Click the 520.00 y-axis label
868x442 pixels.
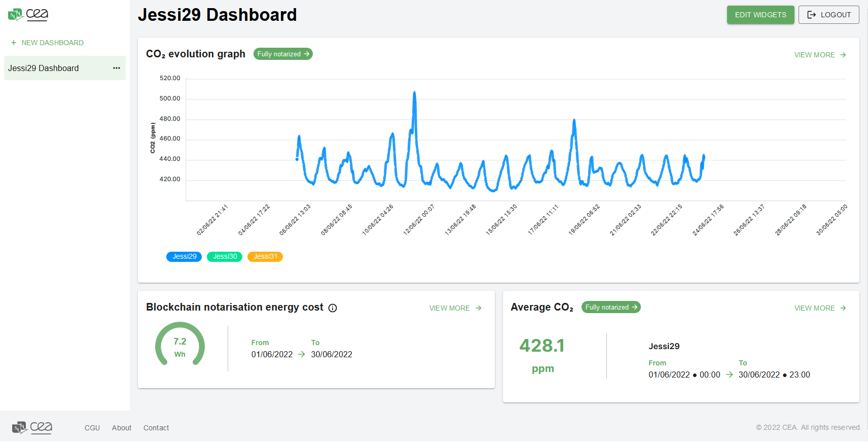[x=170, y=78]
